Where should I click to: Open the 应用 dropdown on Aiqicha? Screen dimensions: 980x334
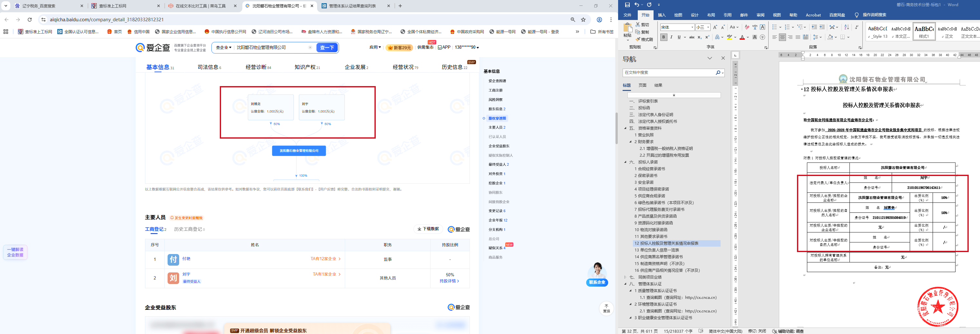(375, 47)
